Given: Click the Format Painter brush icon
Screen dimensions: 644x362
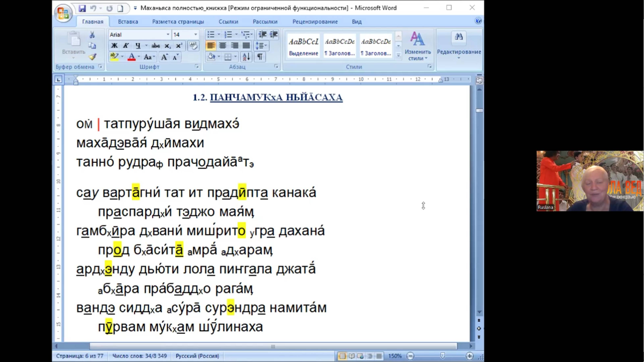Looking at the screenshot, I should pyautogui.click(x=92, y=57).
